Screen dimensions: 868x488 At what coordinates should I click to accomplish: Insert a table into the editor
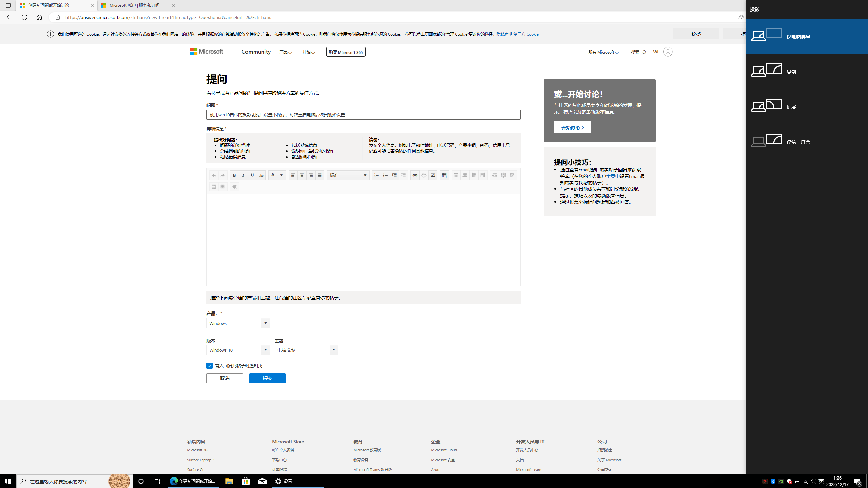click(x=444, y=175)
